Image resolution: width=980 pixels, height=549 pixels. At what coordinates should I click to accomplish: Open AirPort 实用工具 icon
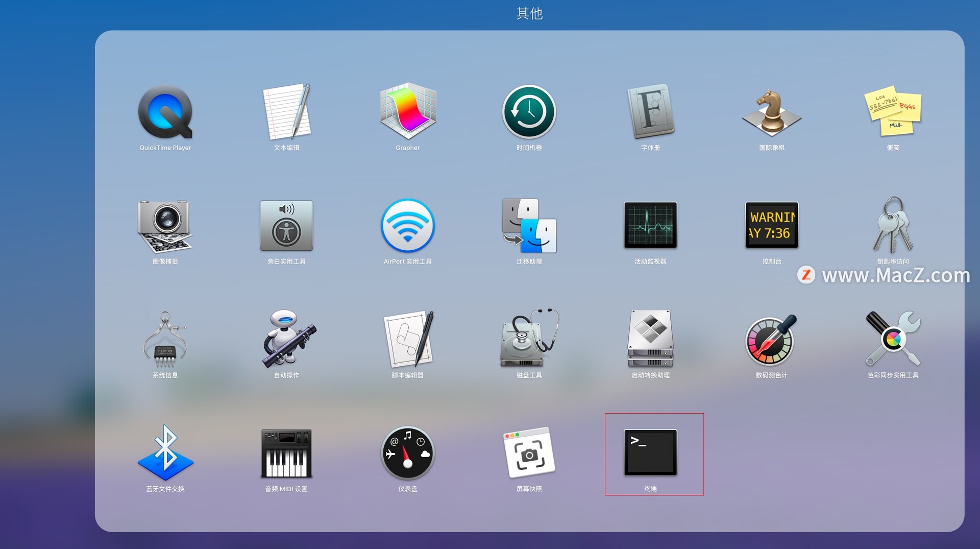click(408, 226)
